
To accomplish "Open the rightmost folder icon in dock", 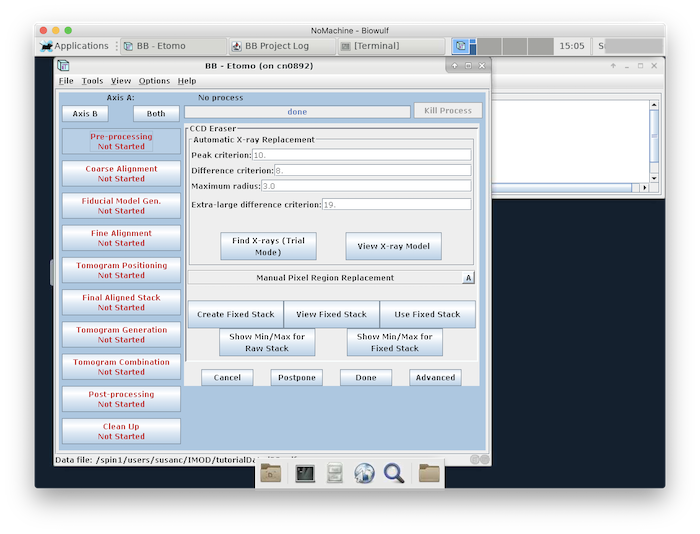I will tap(429, 473).
